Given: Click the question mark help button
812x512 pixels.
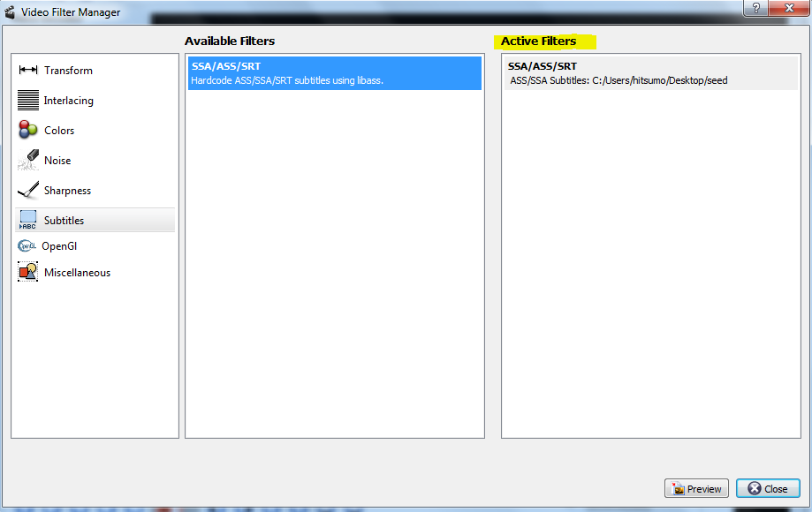Looking at the screenshot, I should click(x=754, y=8).
